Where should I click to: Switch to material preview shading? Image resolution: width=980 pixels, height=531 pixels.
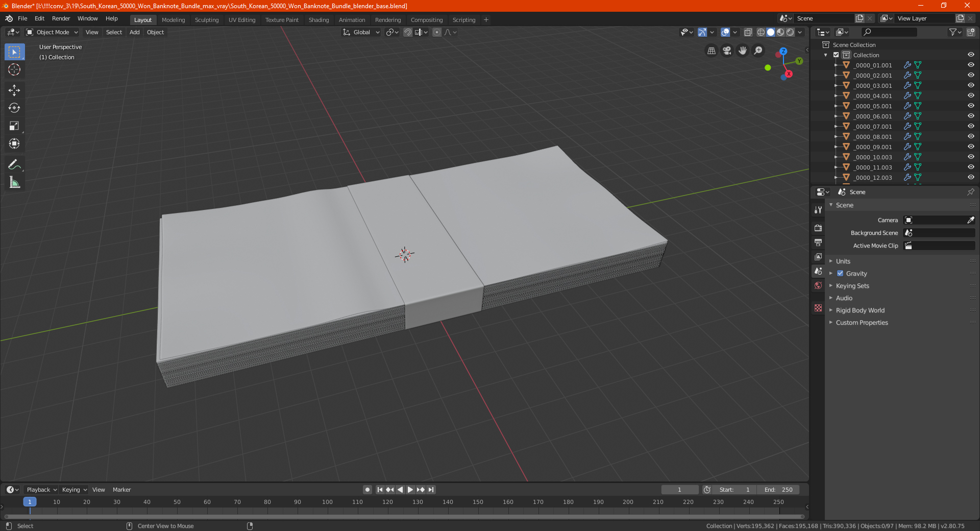(780, 32)
